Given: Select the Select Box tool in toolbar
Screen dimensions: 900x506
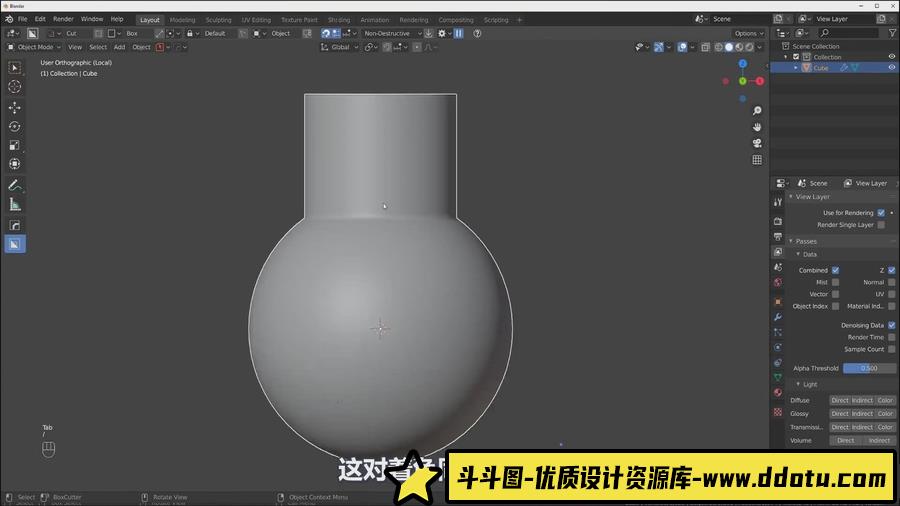Looking at the screenshot, I should point(15,68).
